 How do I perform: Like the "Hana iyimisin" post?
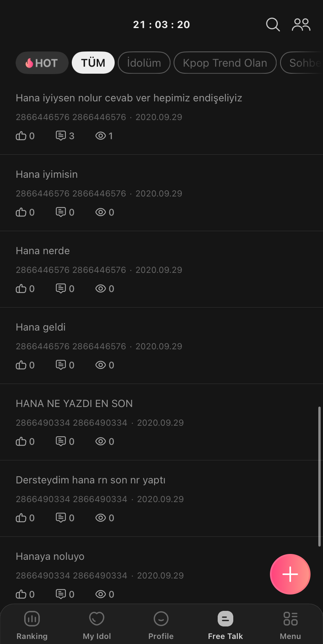pos(21,212)
